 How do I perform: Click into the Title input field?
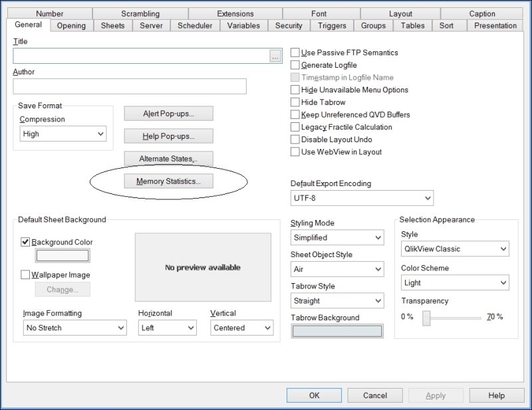[141, 56]
